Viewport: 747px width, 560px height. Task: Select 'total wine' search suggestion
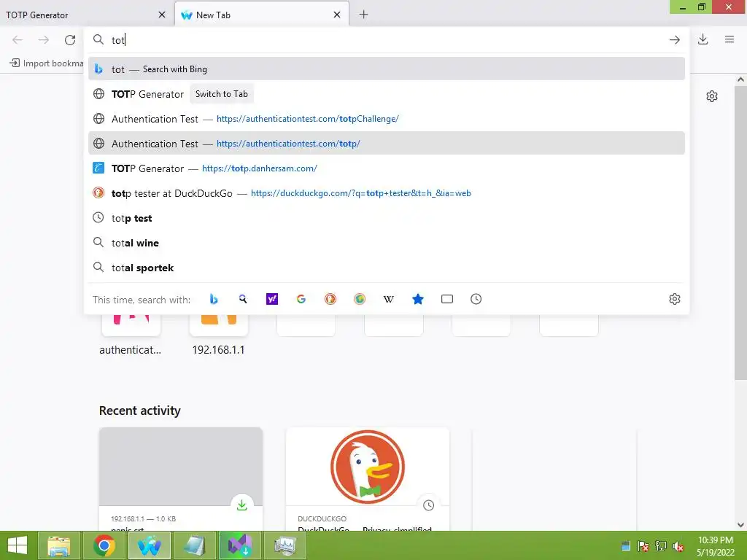[387, 243]
